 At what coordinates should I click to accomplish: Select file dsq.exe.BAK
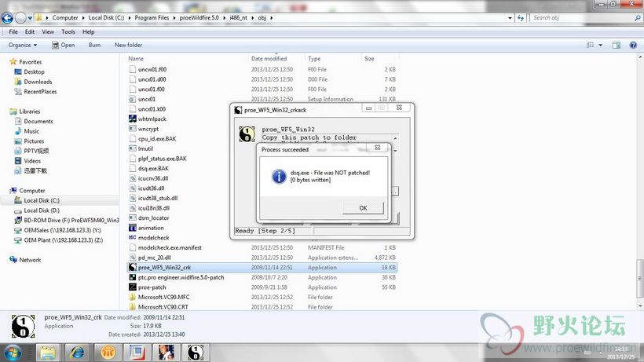[153, 168]
